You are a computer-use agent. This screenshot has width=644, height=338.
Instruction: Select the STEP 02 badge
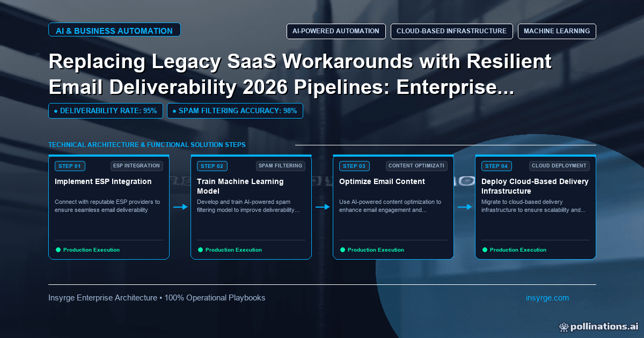(212, 166)
